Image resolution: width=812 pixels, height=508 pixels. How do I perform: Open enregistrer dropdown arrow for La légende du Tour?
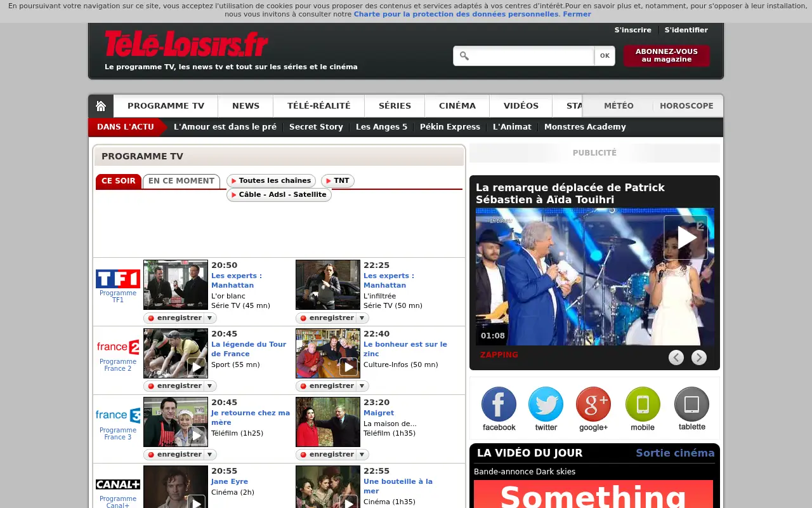tap(209, 385)
